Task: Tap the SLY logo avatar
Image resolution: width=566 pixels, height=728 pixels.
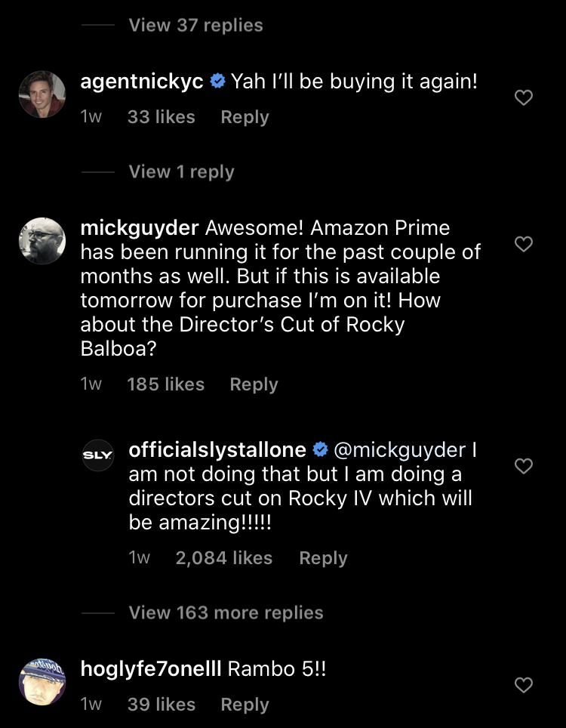Action: pyautogui.click(x=98, y=455)
